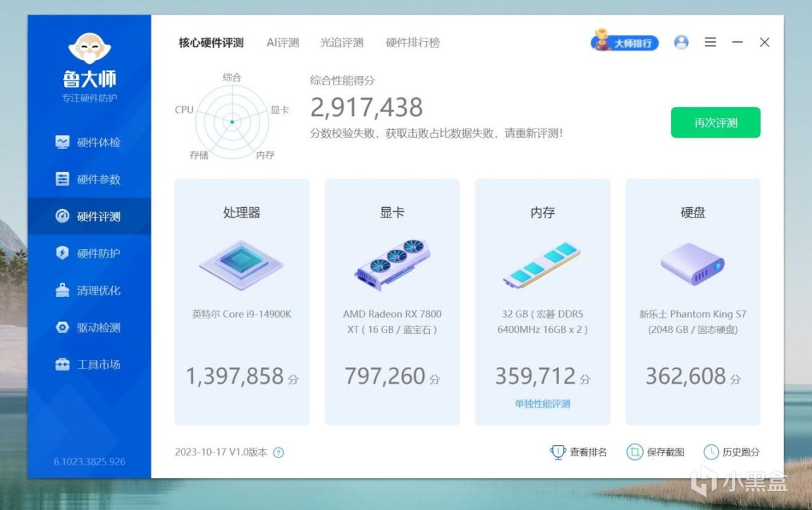Open 驱动检测 in the sidebar
This screenshot has height=510, width=812.
click(89, 328)
